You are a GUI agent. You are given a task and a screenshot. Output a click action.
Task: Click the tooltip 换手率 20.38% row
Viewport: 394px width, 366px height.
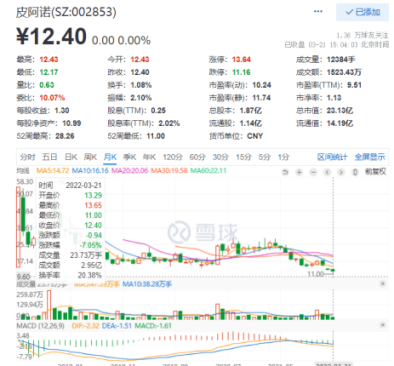click(x=70, y=275)
